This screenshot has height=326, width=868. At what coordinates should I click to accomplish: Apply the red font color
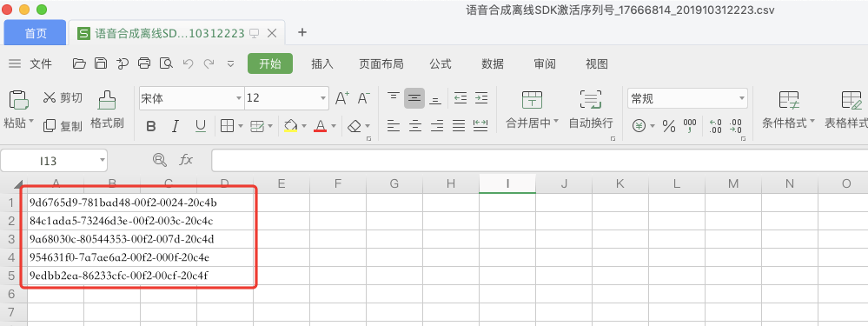320,126
